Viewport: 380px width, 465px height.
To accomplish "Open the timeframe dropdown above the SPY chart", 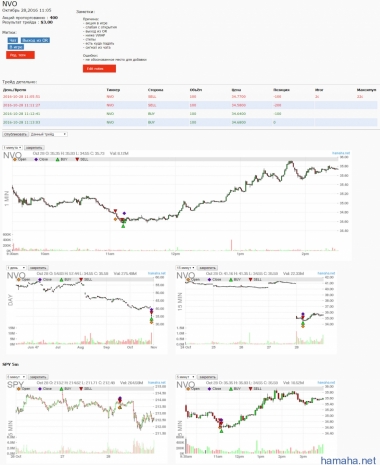I will pos(16,377).
